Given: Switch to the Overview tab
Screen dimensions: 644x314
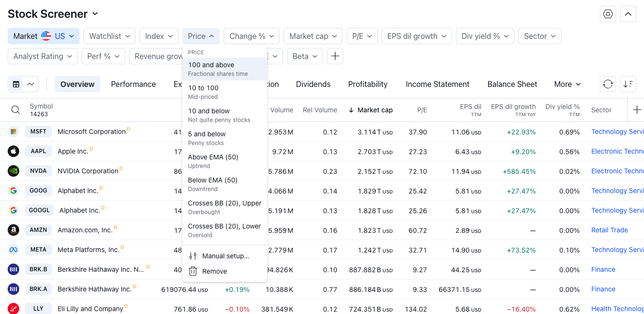Looking at the screenshot, I should coord(77,84).
